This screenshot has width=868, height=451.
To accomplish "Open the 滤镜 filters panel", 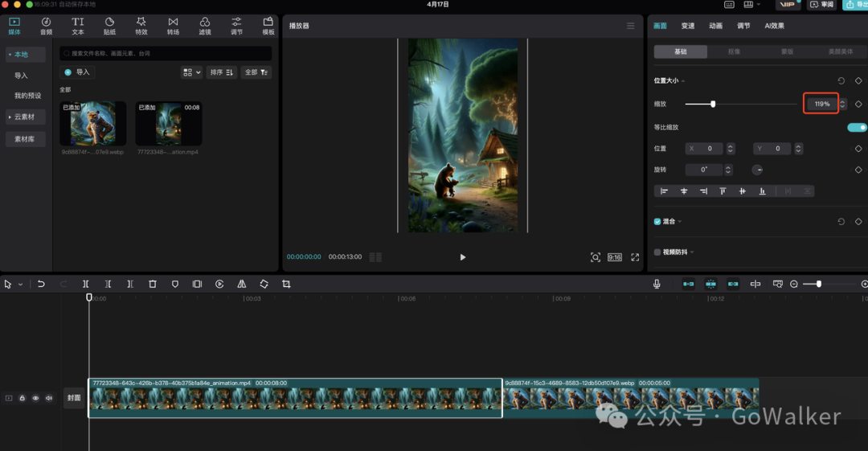I will click(x=205, y=26).
